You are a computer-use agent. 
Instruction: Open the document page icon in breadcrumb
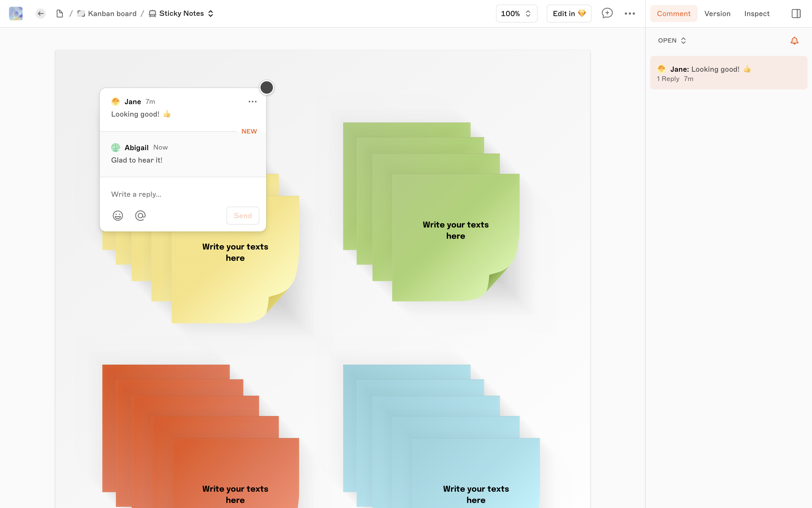[x=60, y=14]
